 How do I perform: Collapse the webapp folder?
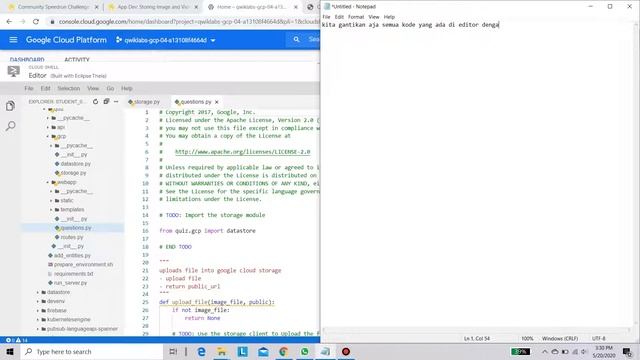point(48,182)
